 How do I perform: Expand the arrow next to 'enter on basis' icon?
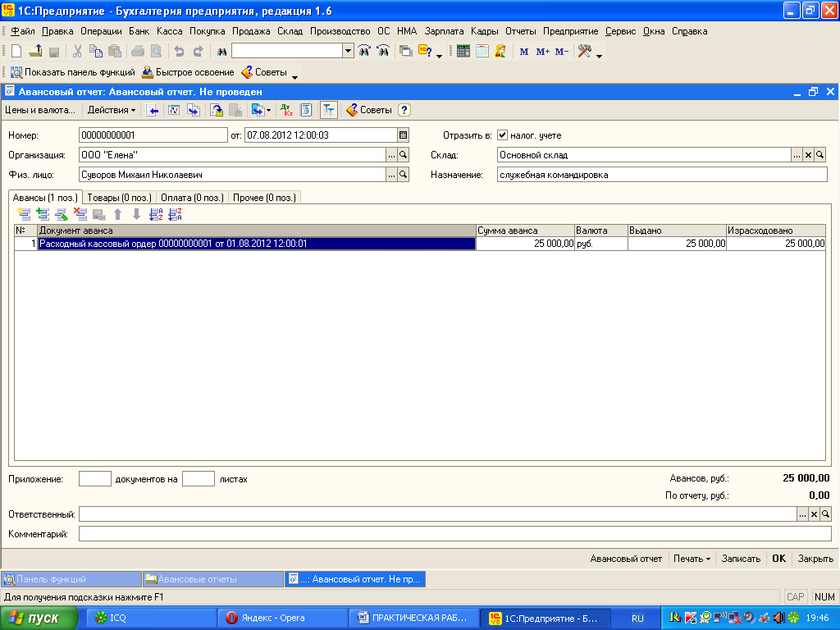[x=268, y=110]
